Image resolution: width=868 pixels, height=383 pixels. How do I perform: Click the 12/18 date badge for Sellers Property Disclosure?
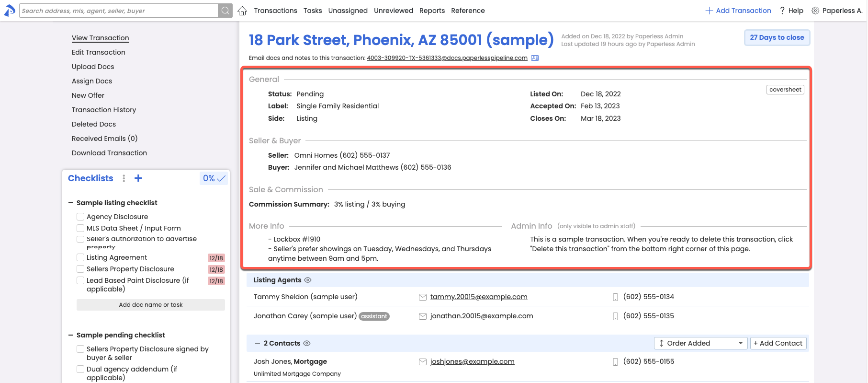(216, 269)
